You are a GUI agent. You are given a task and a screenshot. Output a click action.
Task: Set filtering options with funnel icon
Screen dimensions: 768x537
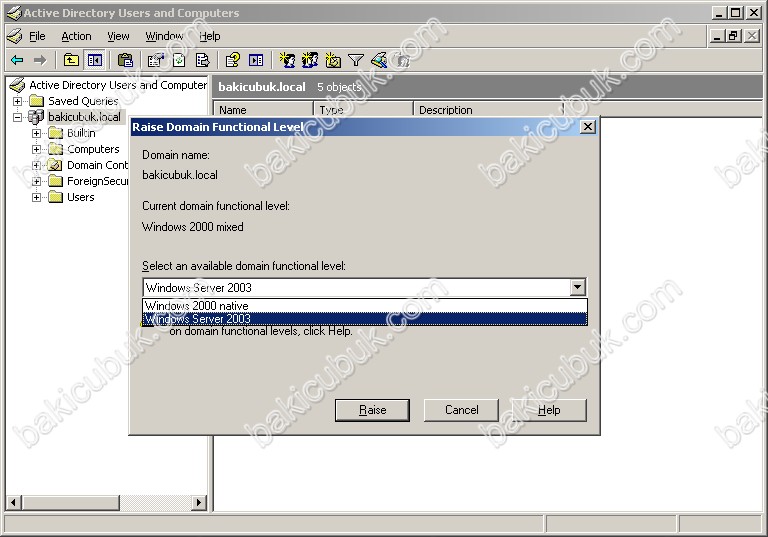356,60
